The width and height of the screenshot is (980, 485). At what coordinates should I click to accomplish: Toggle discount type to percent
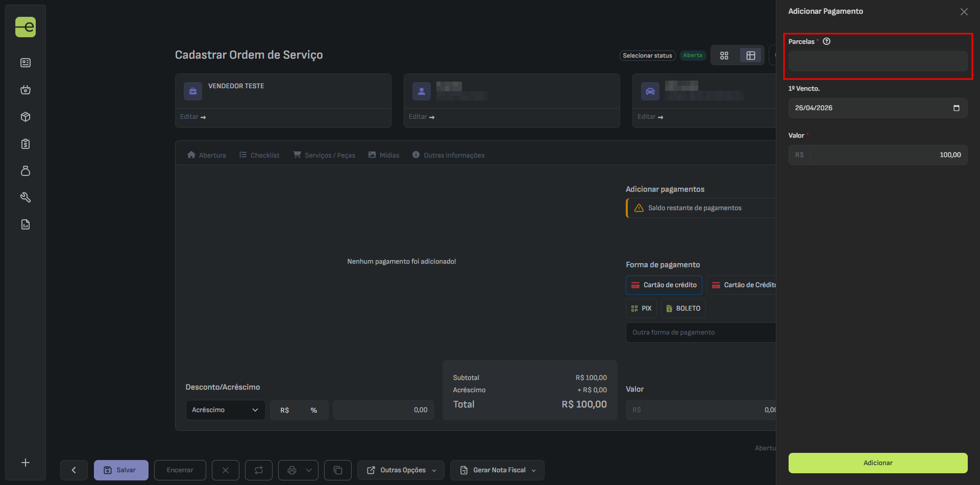pos(313,410)
